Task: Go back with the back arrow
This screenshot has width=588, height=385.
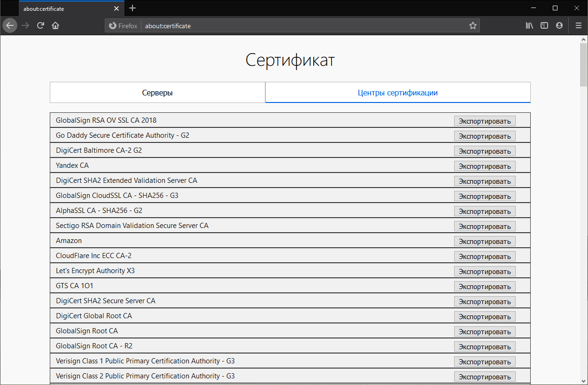Action: coord(10,25)
